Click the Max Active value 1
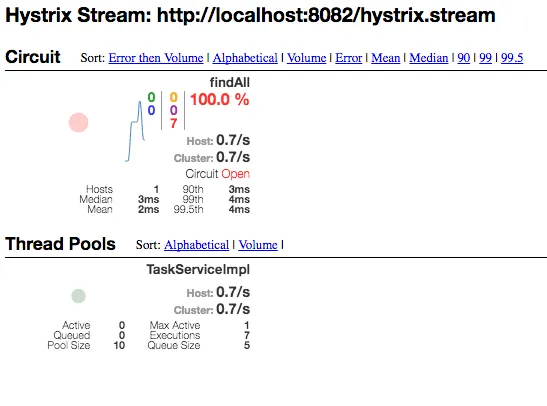The image size is (547, 406). click(x=247, y=325)
